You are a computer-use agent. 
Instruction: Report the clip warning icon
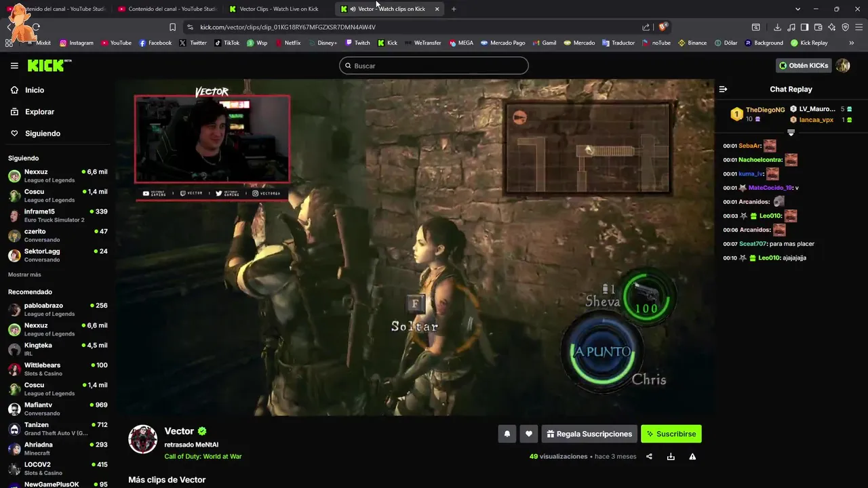click(692, 457)
